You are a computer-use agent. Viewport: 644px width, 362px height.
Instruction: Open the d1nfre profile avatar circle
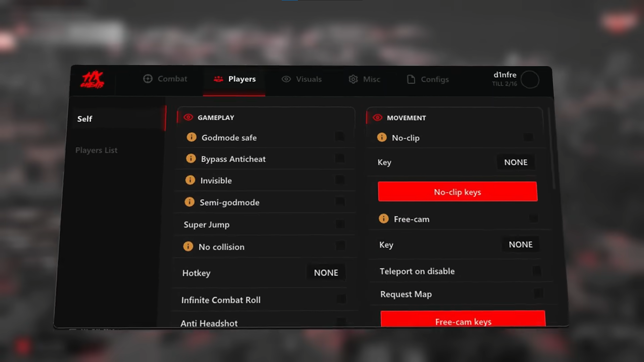[x=530, y=80]
